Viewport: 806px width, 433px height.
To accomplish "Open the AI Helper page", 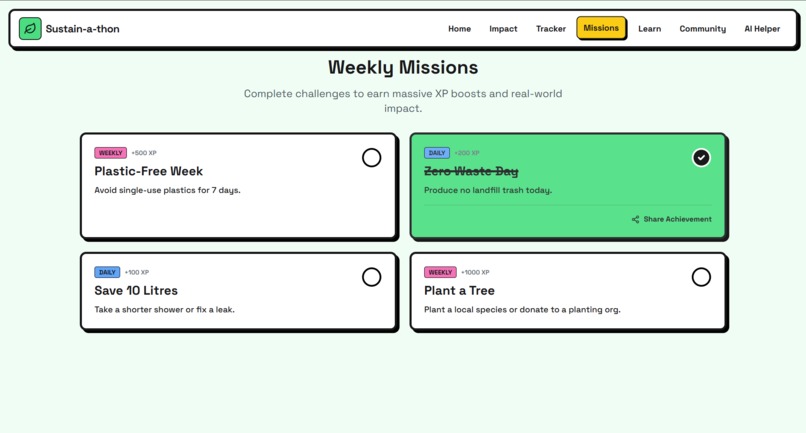I will tap(762, 29).
